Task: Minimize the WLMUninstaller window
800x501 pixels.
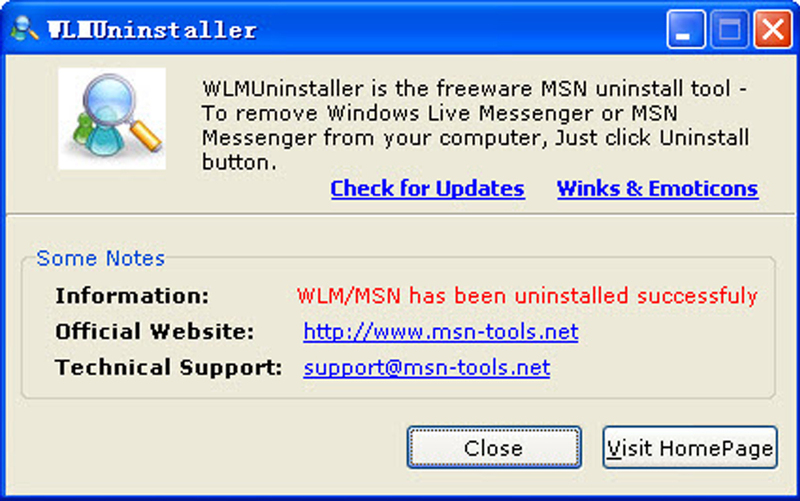Action: pyautogui.click(x=686, y=30)
